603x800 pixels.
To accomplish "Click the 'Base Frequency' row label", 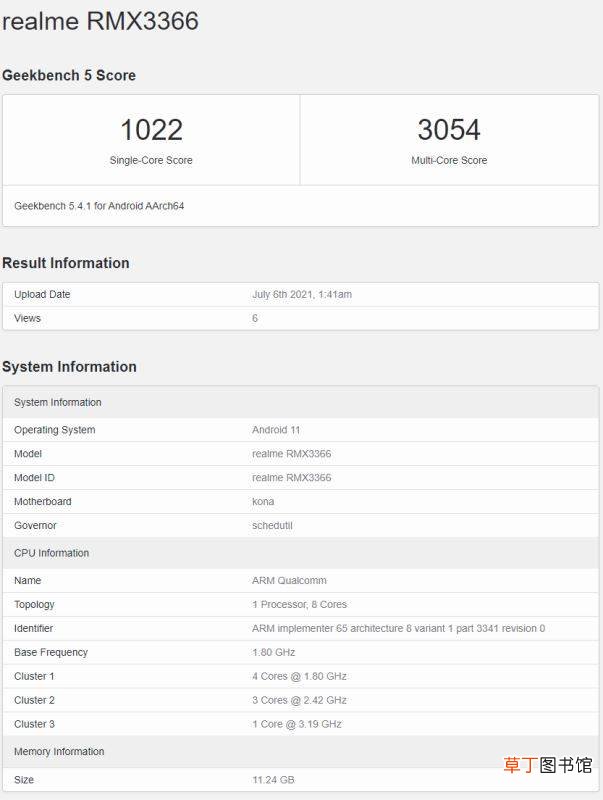I will point(51,653).
